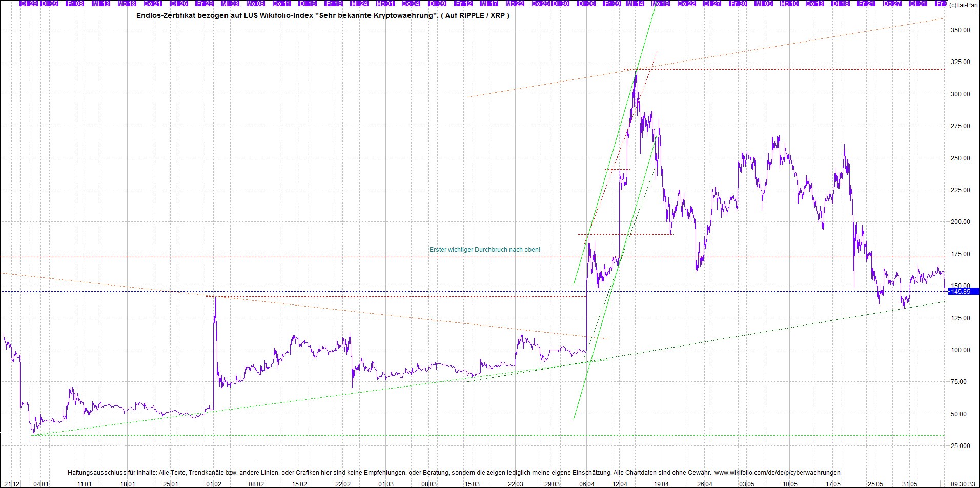Click the 19.04 date on bottom axis
Viewport: 980px width, 488px height.
tap(661, 484)
